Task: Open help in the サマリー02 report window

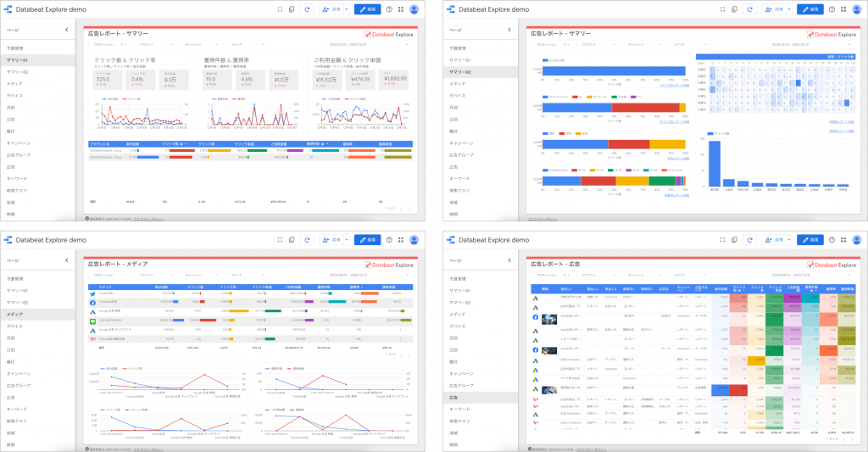Action: pyautogui.click(x=832, y=9)
